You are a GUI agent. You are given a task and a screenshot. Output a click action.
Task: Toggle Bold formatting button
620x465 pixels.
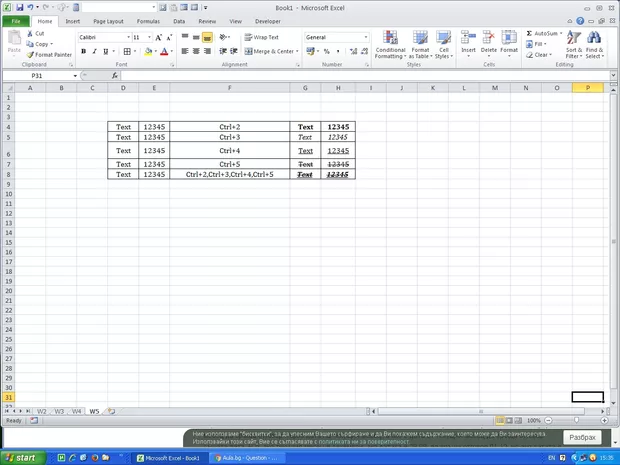click(83, 51)
